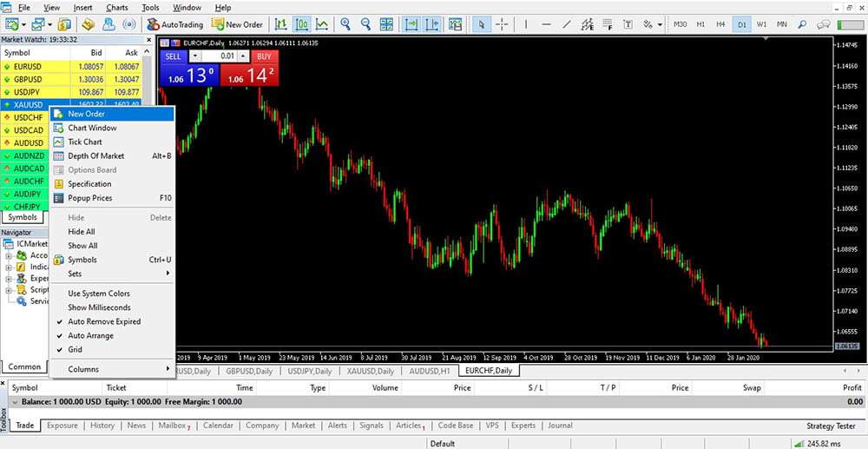This screenshot has width=868, height=449.
Task: Open the shapes tool dropdown arrow
Action: (660, 24)
